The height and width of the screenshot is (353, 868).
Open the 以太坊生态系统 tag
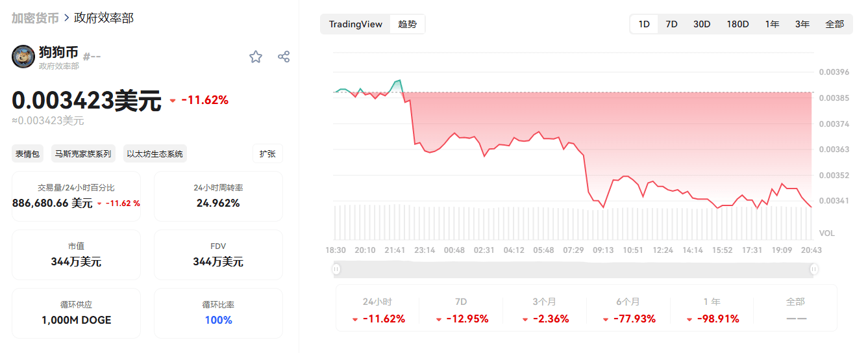point(155,154)
